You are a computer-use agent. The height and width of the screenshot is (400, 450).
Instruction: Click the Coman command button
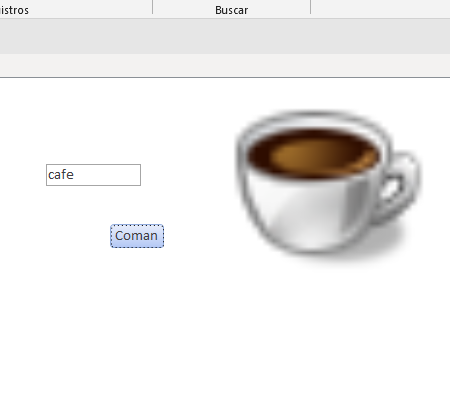pos(137,236)
